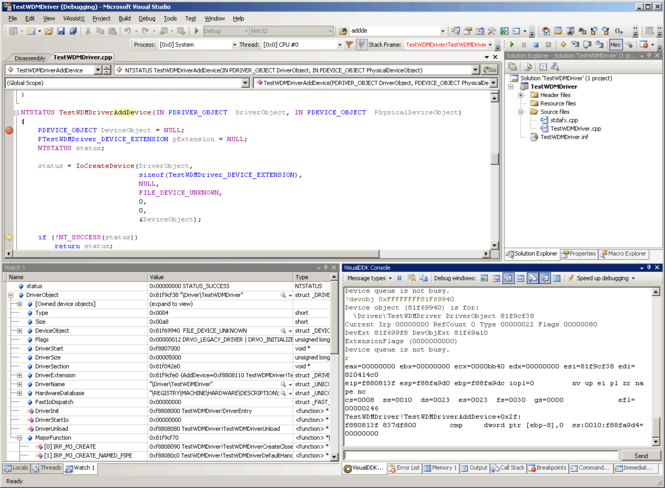Click the magnifier icon in DriverObject value
665x488 pixels.
pyautogui.click(x=284, y=295)
